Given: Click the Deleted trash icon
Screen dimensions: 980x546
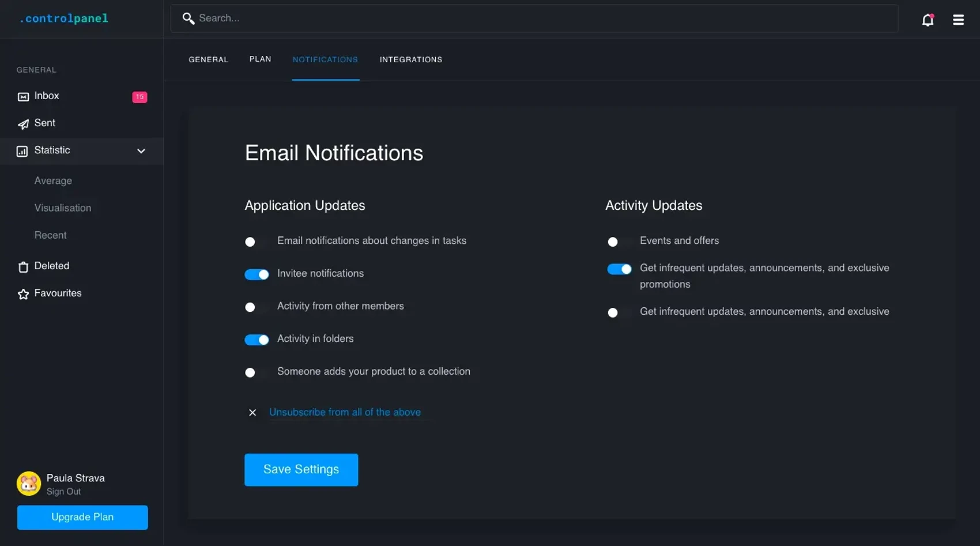Looking at the screenshot, I should tap(23, 267).
